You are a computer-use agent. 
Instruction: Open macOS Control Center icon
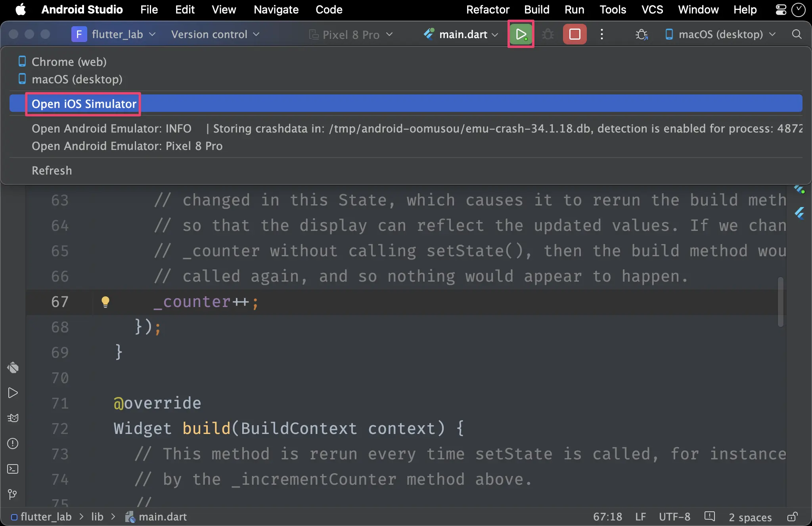click(781, 10)
